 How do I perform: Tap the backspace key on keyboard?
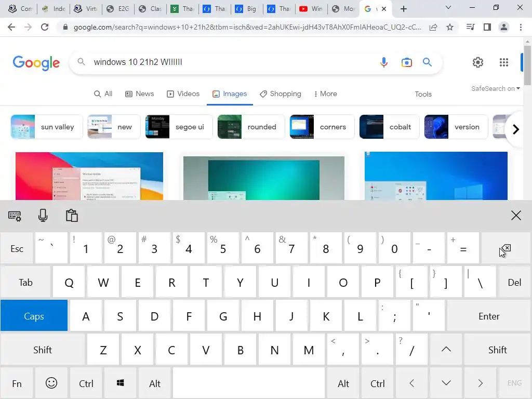[506, 248]
